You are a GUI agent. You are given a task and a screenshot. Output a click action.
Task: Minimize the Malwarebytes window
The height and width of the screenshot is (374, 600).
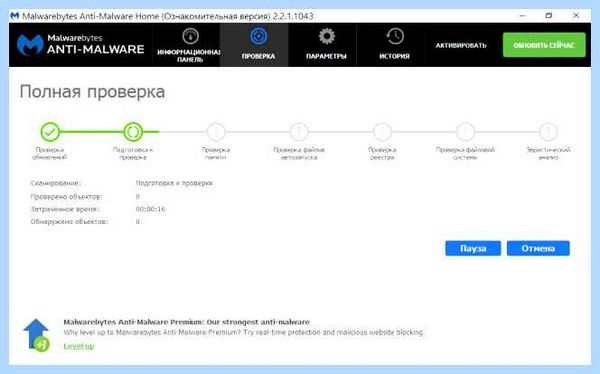[x=522, y=16]
